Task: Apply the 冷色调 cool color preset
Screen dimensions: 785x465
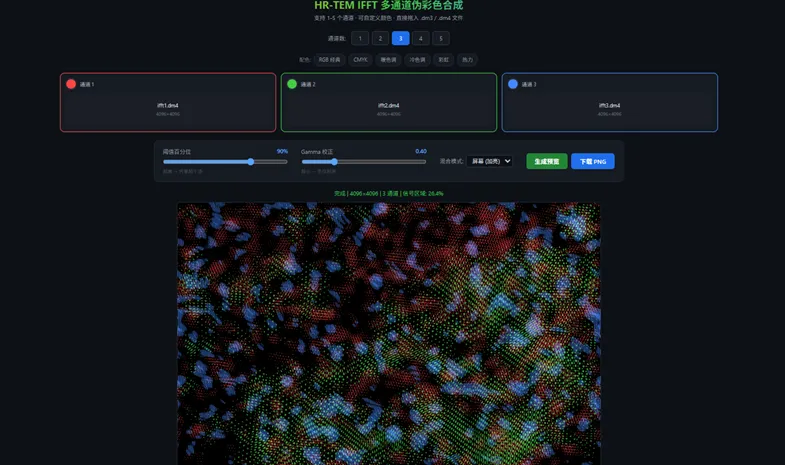Action: [417, 60]
